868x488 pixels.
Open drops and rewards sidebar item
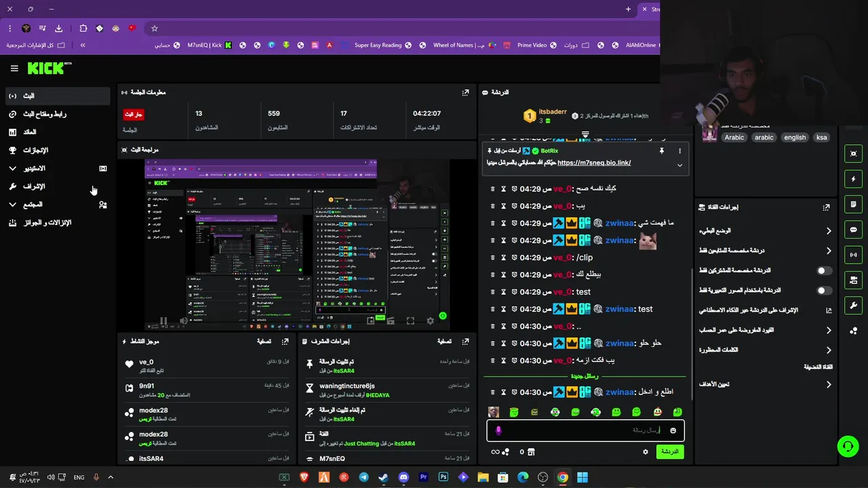[x=57, y=222]
